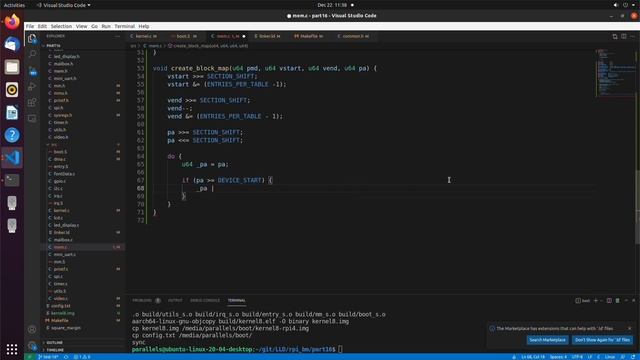Open Go menu

point(94,26)
